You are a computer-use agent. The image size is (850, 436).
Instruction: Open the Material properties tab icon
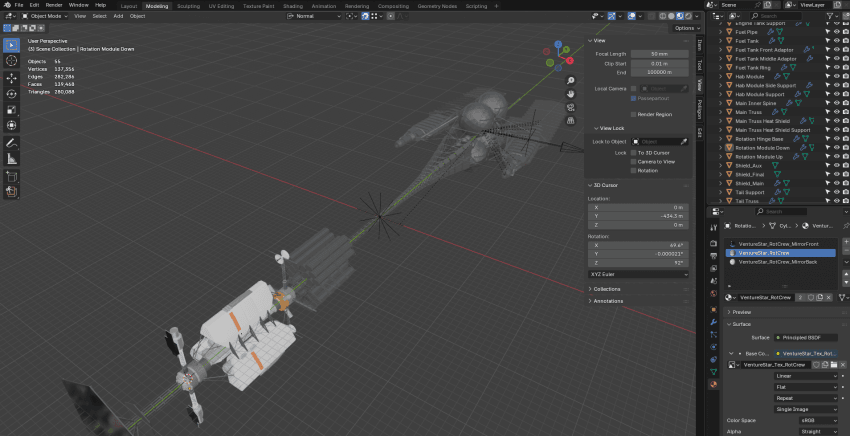(713, 385)
